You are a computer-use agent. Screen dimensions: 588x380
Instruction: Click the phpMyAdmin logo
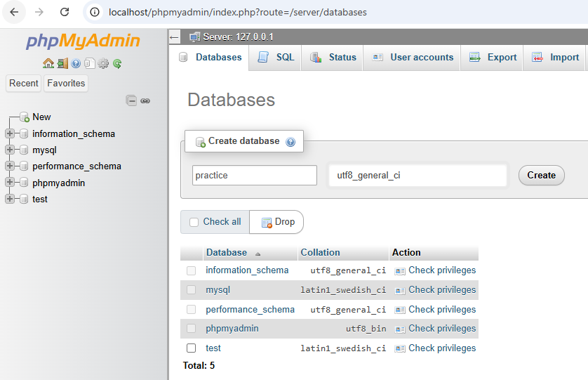[x=83, y=41]
